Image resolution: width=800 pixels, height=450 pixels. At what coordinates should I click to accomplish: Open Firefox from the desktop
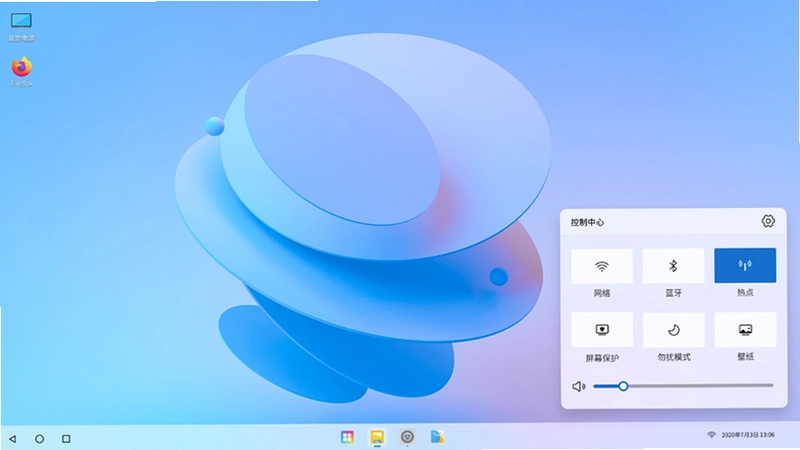(21, 71)
